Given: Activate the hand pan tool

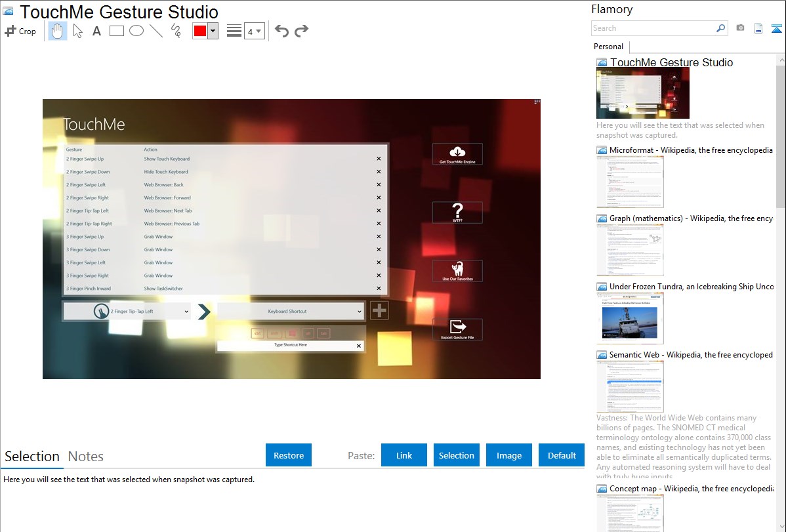Looking at the screenshot, I should pos(58,31).
